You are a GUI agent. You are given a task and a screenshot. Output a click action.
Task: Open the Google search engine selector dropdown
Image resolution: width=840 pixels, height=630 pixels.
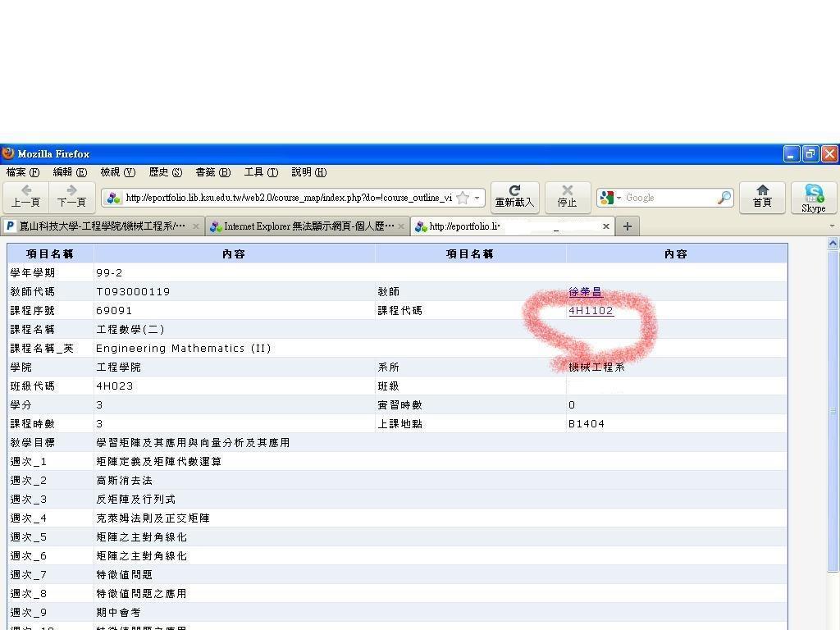[611, 198]
